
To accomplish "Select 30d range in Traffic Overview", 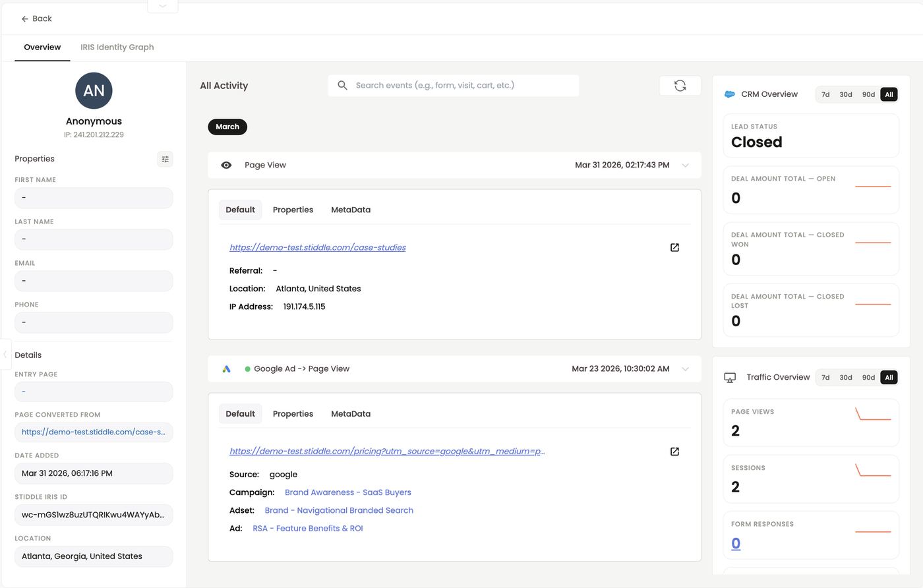I will 846,378.
